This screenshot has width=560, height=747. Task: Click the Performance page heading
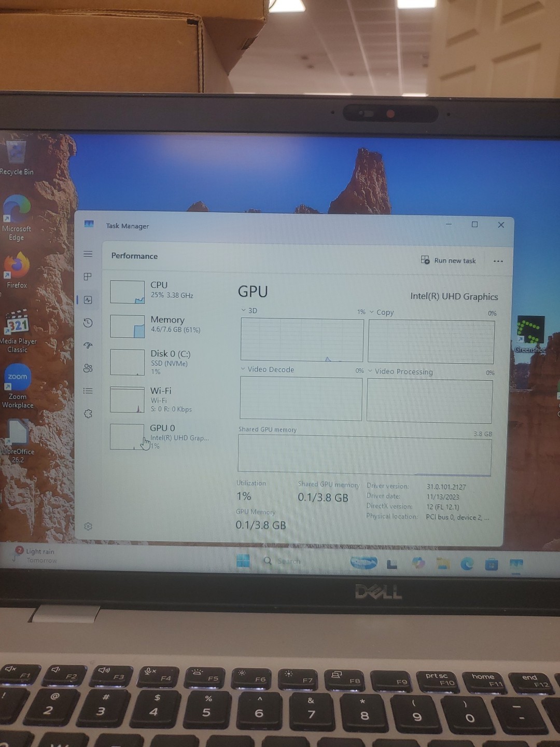[134, 256]
